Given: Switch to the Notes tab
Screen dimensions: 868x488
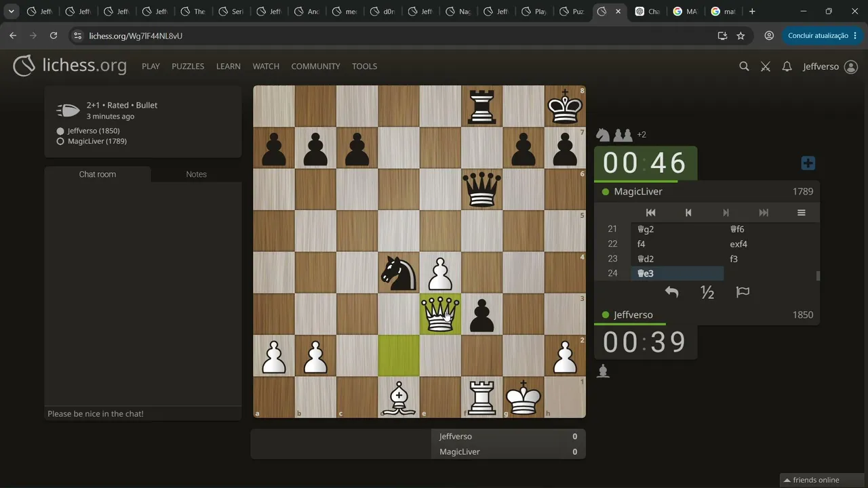Looking at the screenshot, I should click(196, 174).
